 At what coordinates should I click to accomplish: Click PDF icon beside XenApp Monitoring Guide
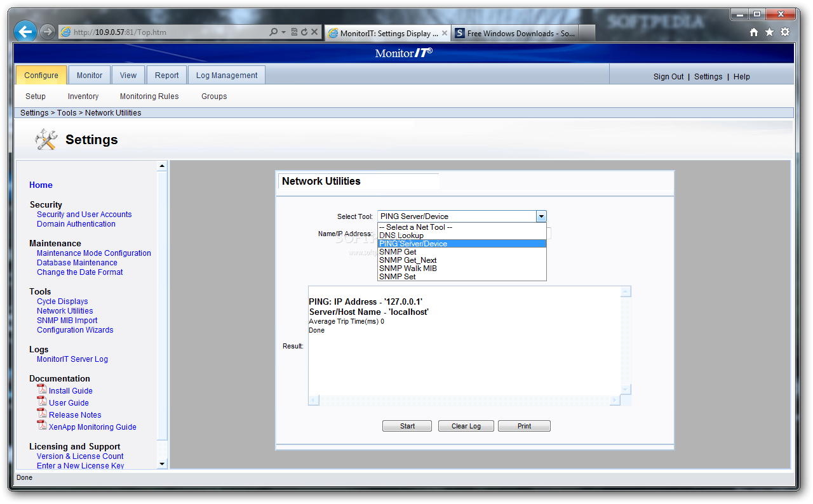(42, 425)
